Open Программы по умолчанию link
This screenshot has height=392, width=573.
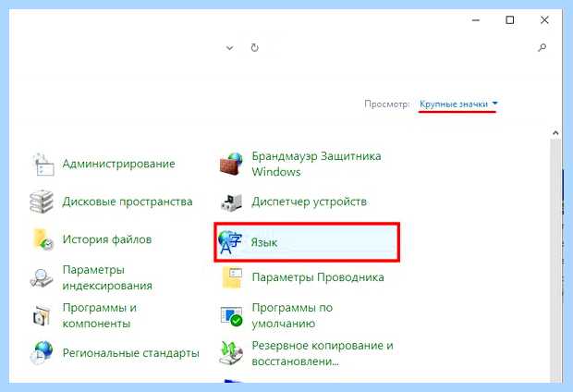tap(292, 315)
